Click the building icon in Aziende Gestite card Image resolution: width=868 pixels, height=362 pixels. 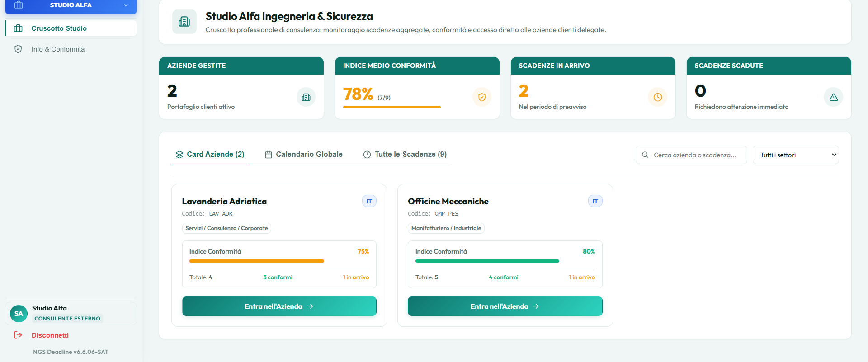306,97
